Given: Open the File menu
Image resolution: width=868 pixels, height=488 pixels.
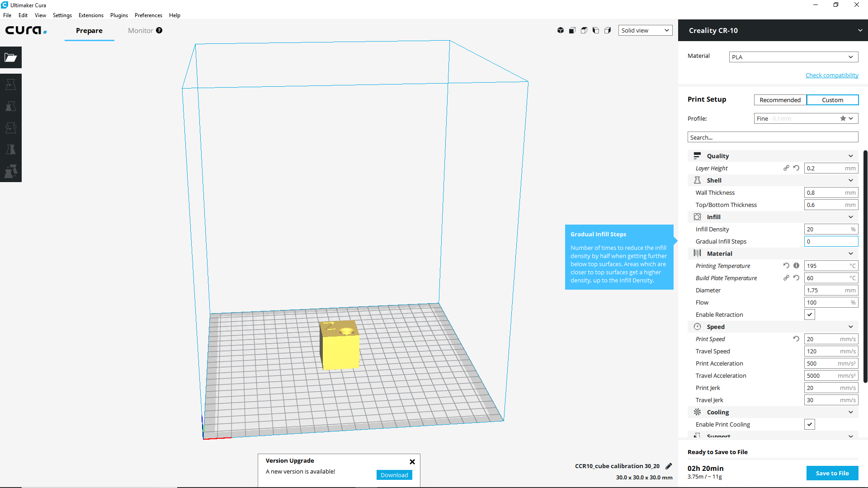Looking at the screenshot, I should (7, 15).
